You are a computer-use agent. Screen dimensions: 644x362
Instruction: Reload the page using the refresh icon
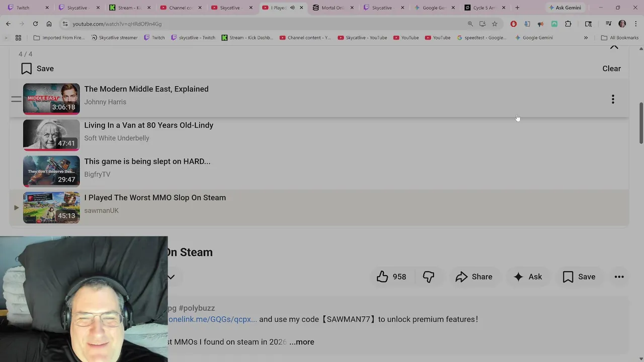pos(35,24)
